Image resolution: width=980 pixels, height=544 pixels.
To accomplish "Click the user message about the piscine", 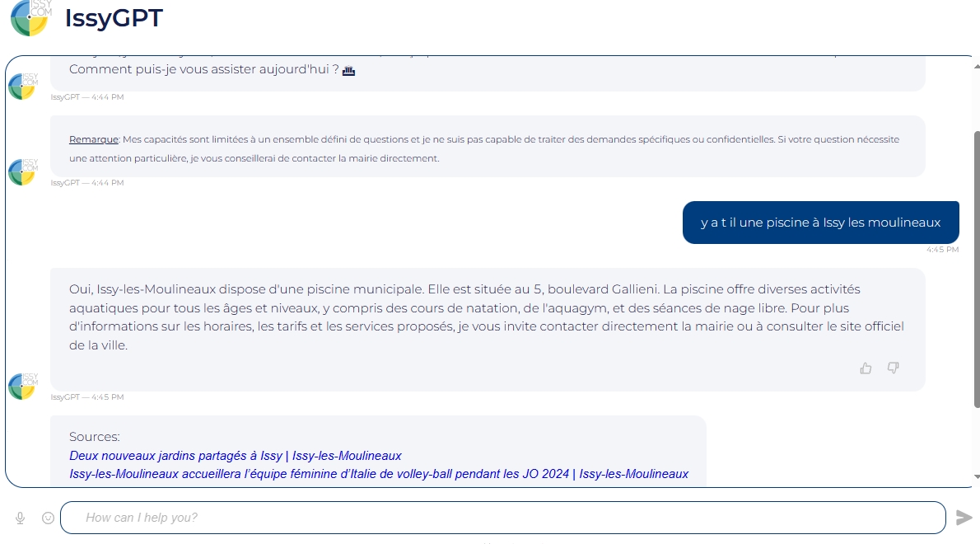I will coord(820,223).
